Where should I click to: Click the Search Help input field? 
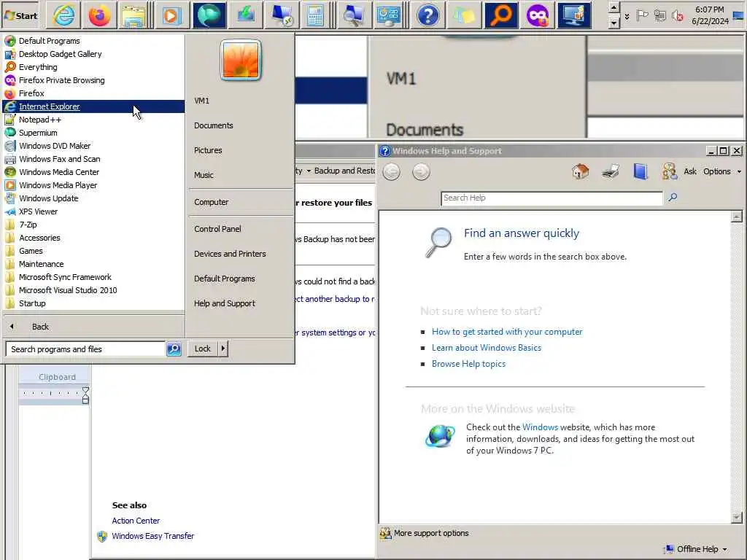pos(551,198)
